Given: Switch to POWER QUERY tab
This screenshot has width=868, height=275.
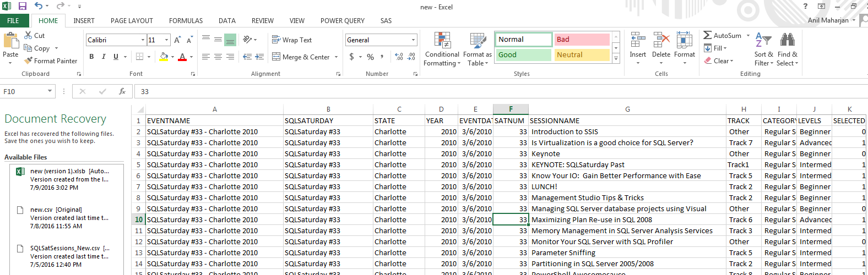Looking at the screenshot, I should (342, 20).
